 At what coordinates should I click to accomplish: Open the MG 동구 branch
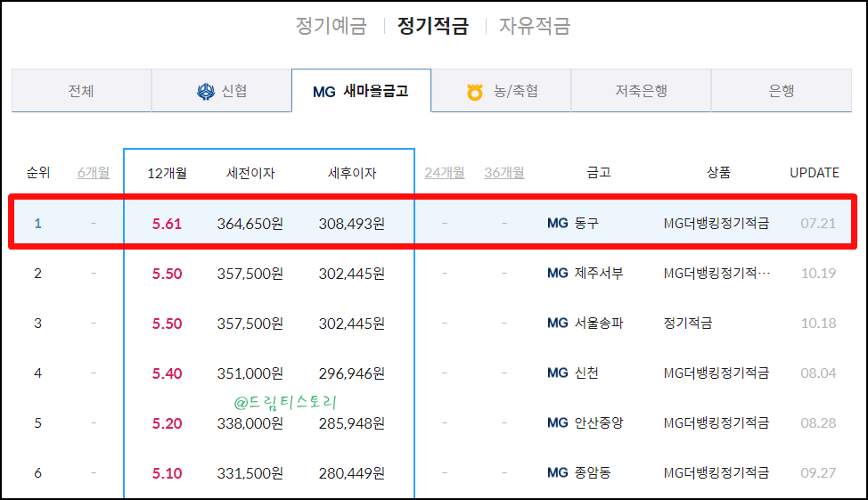(x=573, y=223)
